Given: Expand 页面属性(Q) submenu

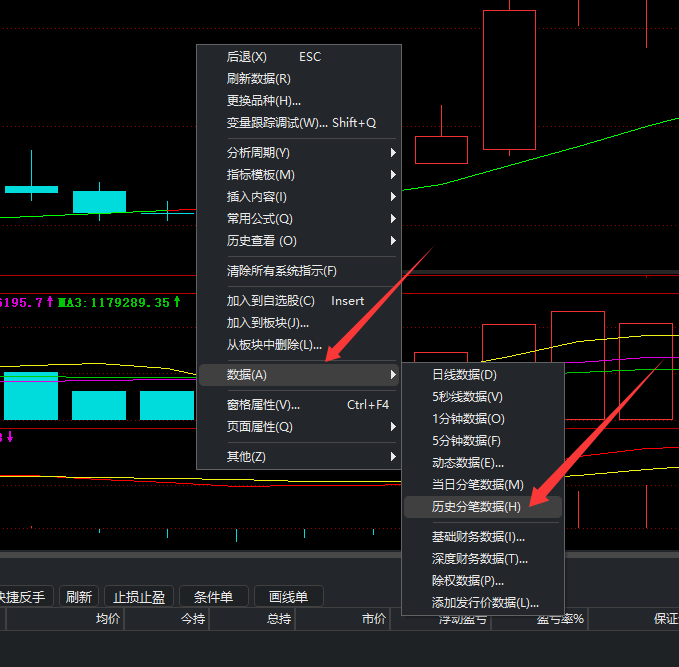Looking at the screenshot, I should (260, 427).
